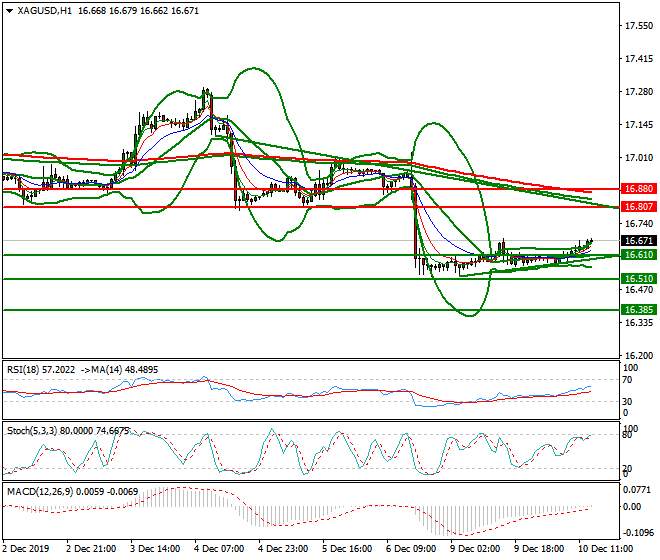Select the red 16.807 price level tag
This screenshot has width=660, height=560.
coord(637,207)
